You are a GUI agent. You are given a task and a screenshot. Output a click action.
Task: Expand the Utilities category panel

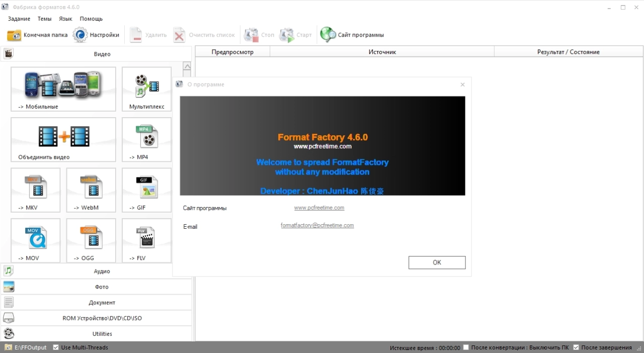(96, 333)
